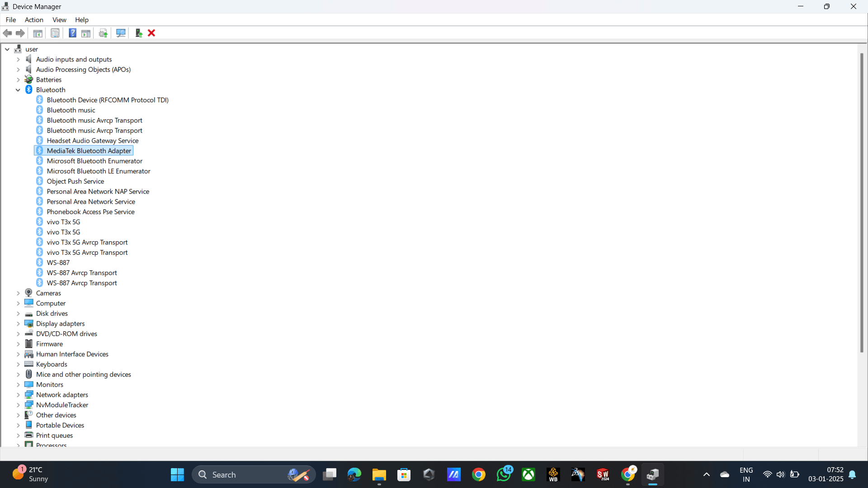Open Xbox app from taskbar
The height and width of the screenshot is (488, 868).
click(528, 474)
